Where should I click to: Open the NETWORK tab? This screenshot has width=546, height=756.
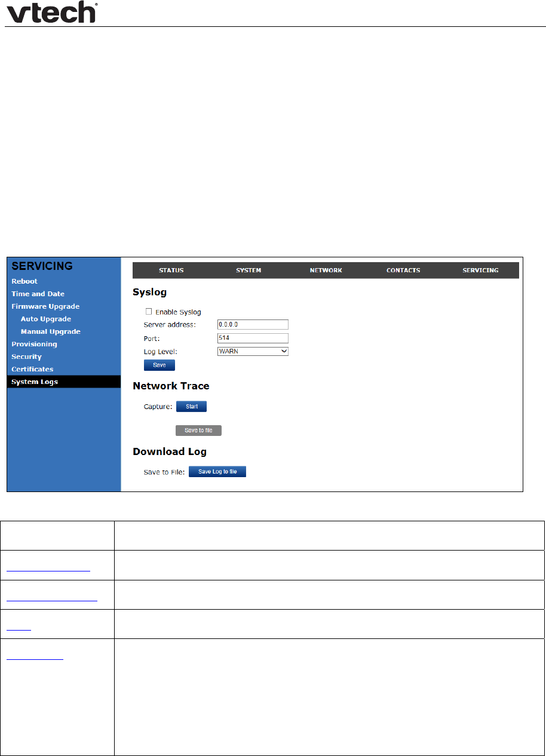coord(326,271)
